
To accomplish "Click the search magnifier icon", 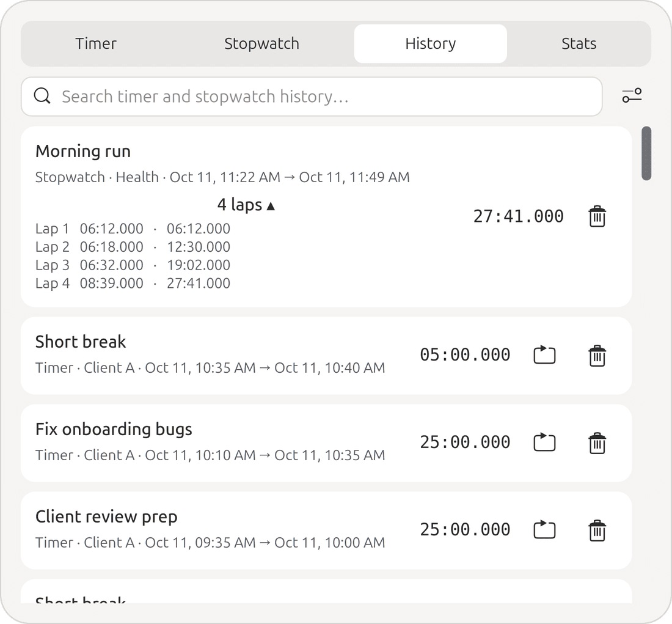I will 42,95.
